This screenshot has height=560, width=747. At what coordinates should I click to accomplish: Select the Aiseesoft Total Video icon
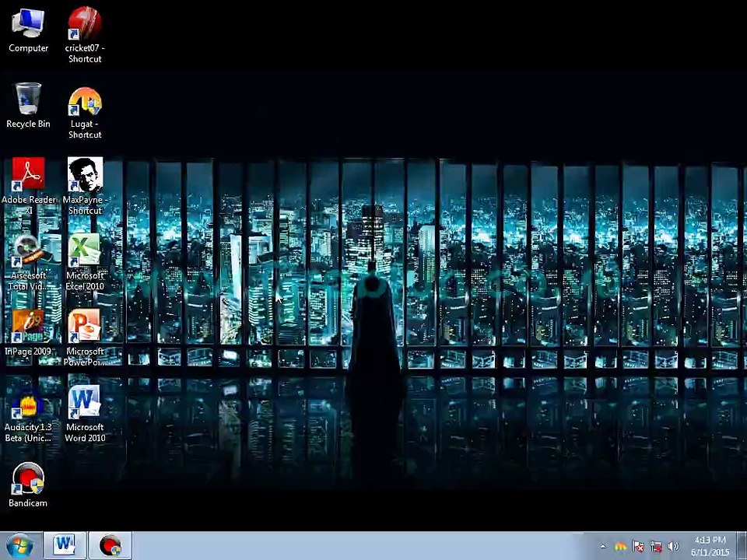tap(29, 262)
